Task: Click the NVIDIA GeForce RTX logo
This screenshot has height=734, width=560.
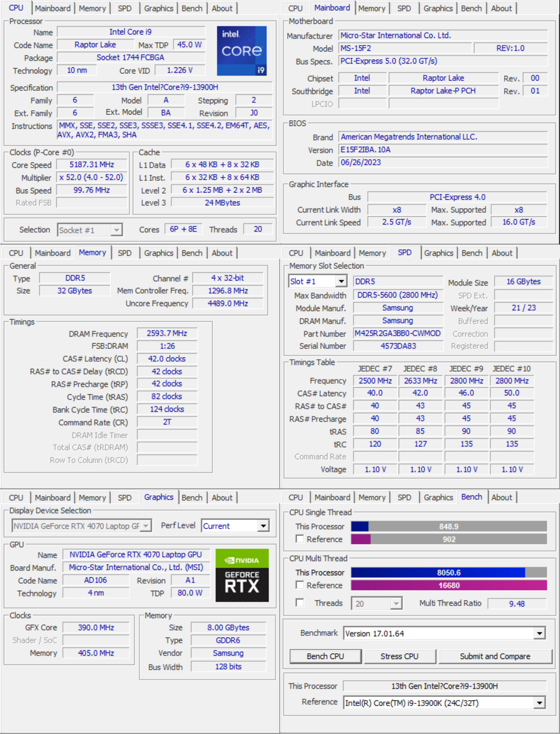Action: point(242,575)
